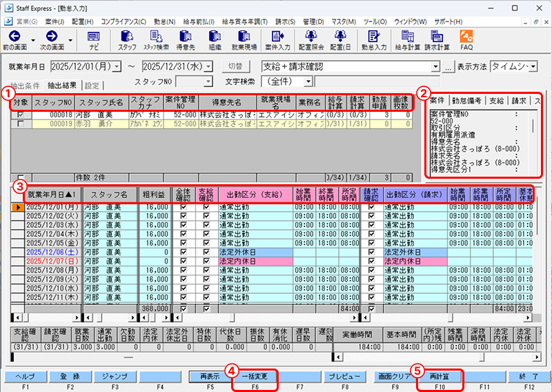The width and height of the screenshot is (552, 392).
Task: Click the ジャンプ F3 button
Action: (x=115, y=377)
